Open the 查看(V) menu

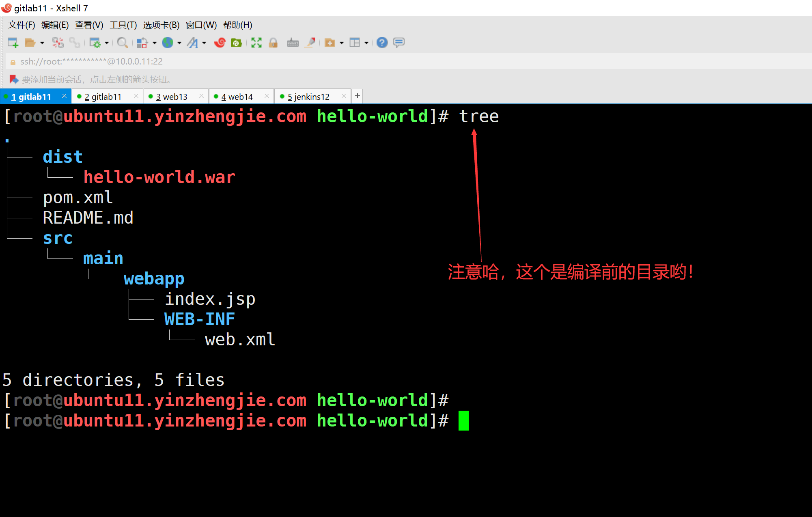click(x=89, y=25)
